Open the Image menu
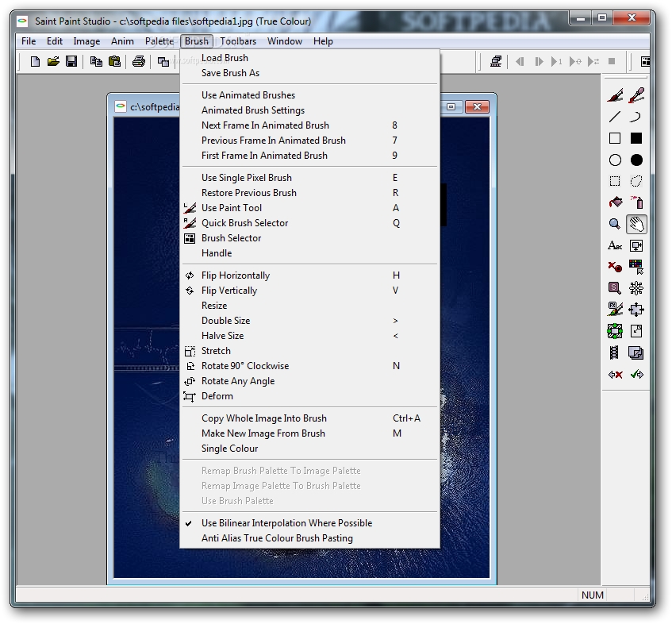This screenshot has width=672, height=624. click(x=86, y=41)
